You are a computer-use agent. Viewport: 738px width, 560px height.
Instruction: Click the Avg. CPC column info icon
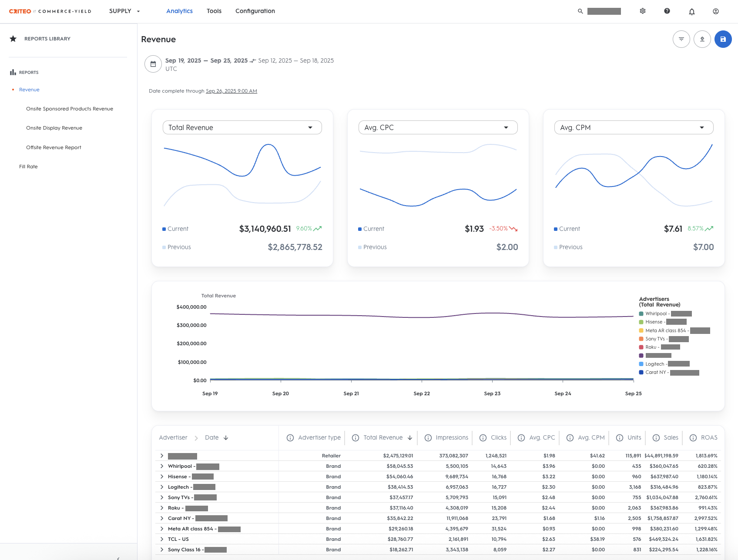coord(521,438)
